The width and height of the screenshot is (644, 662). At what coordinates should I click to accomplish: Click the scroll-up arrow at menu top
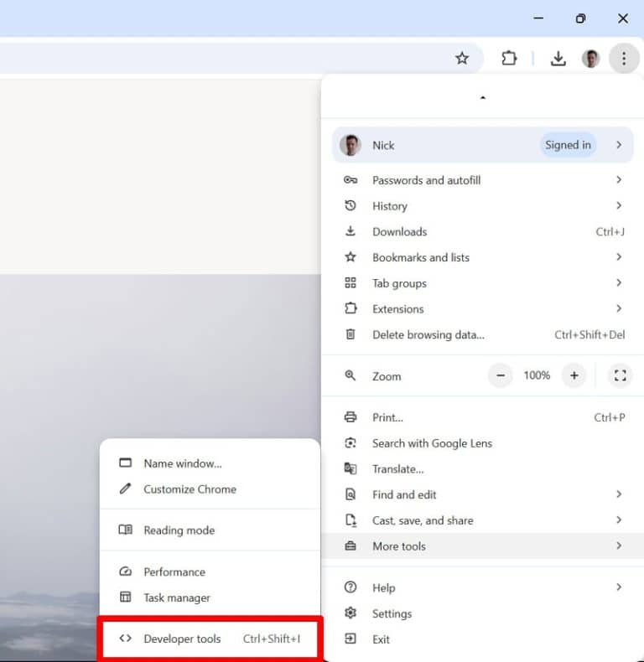482,97
